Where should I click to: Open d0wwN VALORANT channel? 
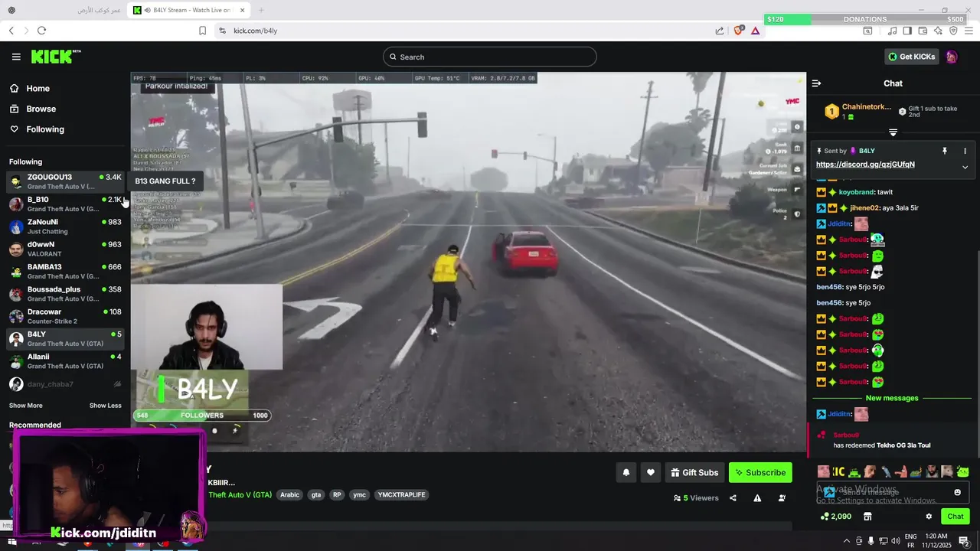point(65,249)
